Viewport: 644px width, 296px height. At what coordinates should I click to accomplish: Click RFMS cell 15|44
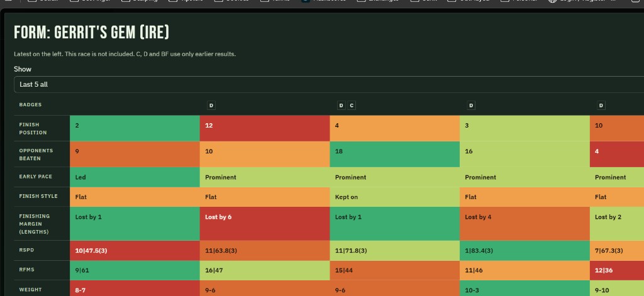[395, 270]
